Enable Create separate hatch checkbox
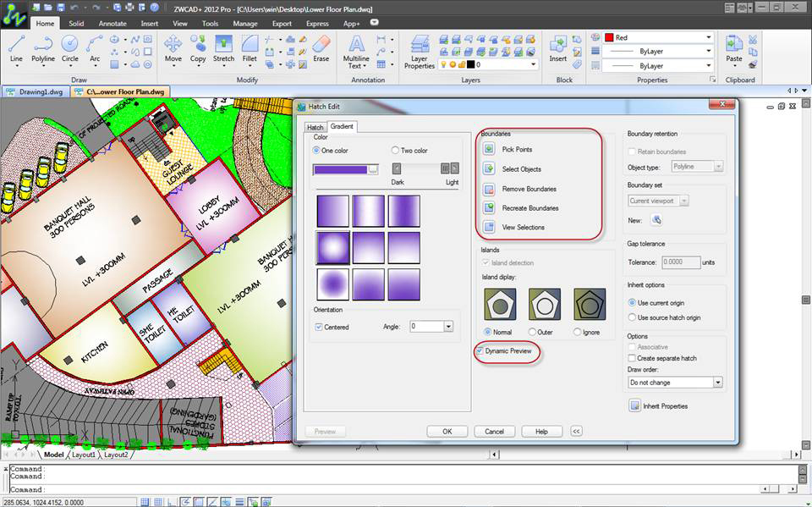Viewport: 812px width, 507px height. point(633,358)
